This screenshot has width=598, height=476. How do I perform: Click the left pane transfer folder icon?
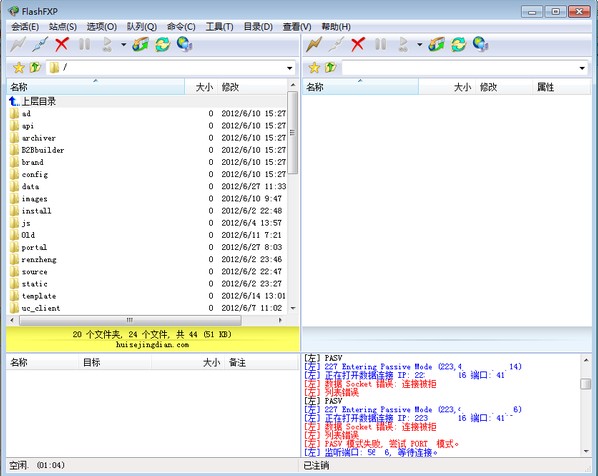pyautogui.click(x=140, y=45)
